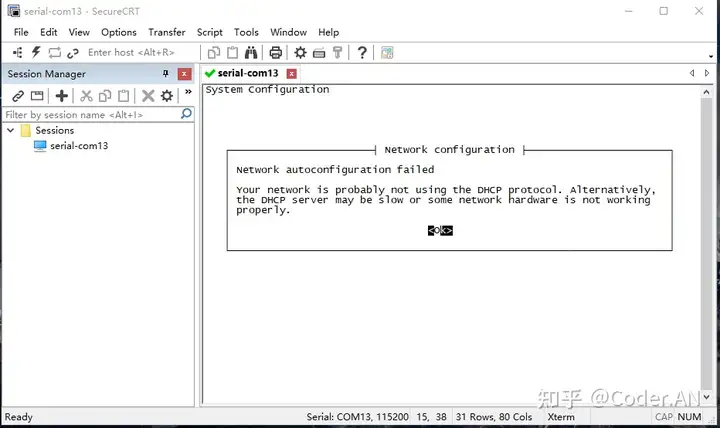Click the CAP indicator in status bar
Image resolution: width=720 pixels, height=428 pixels.
pyautogui.click(x=664, y=417)
